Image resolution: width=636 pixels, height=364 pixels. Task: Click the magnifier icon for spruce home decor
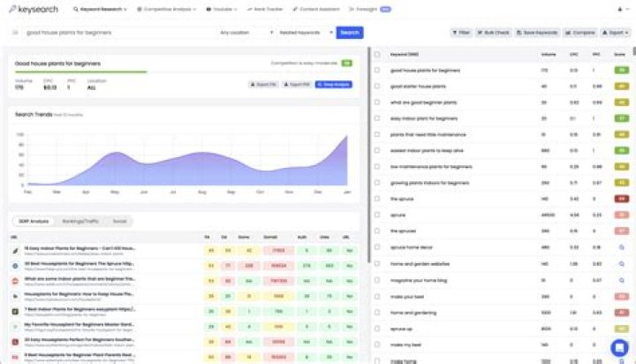[x=621, y=247]
